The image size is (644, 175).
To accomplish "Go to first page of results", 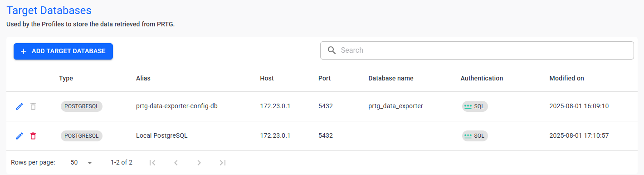I will [x=152, y=163].
